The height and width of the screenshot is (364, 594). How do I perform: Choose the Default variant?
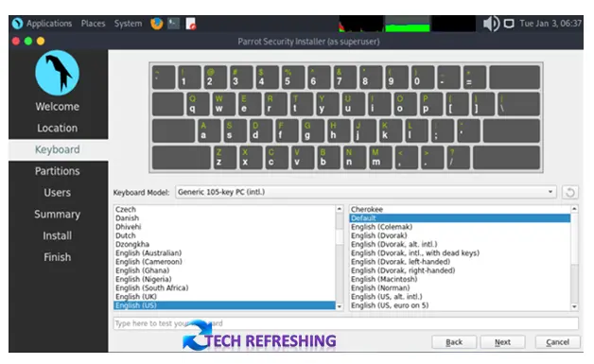460,218
